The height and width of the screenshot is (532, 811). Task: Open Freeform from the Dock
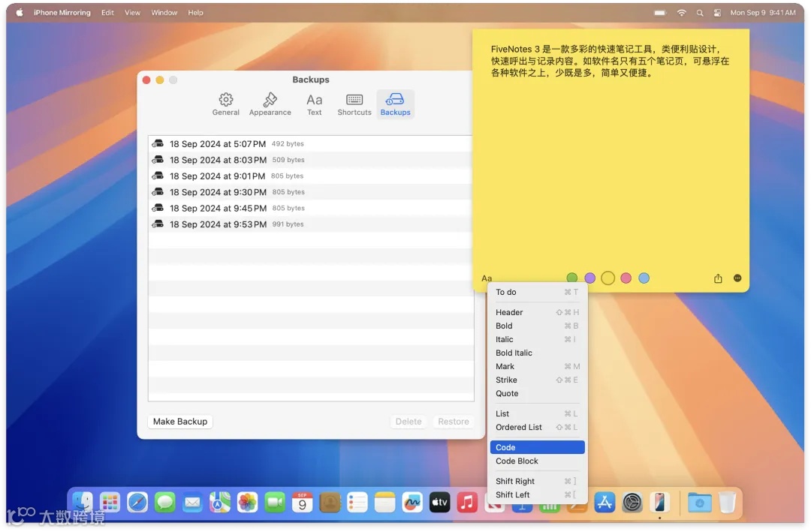[x=412, y=502]
